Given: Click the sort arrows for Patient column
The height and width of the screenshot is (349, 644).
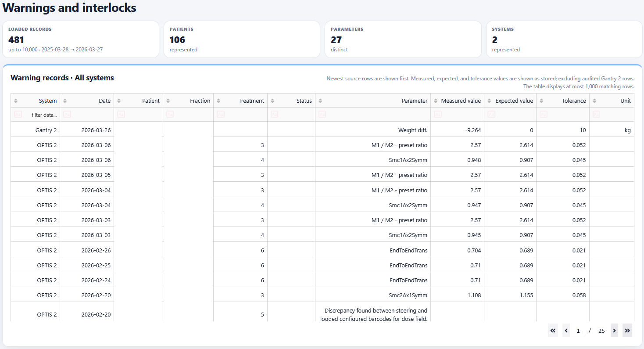Looking at the screenshot, I should (x=119, y=101).
